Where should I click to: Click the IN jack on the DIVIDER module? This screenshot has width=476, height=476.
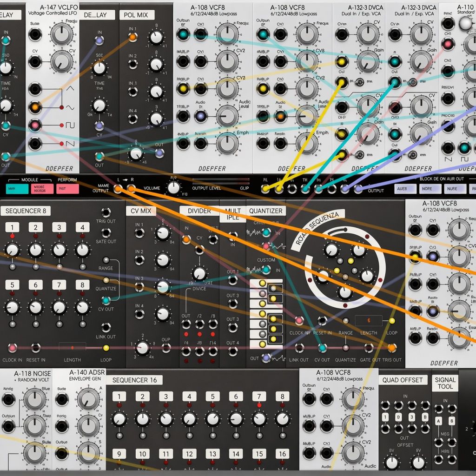tap(186, 240)
